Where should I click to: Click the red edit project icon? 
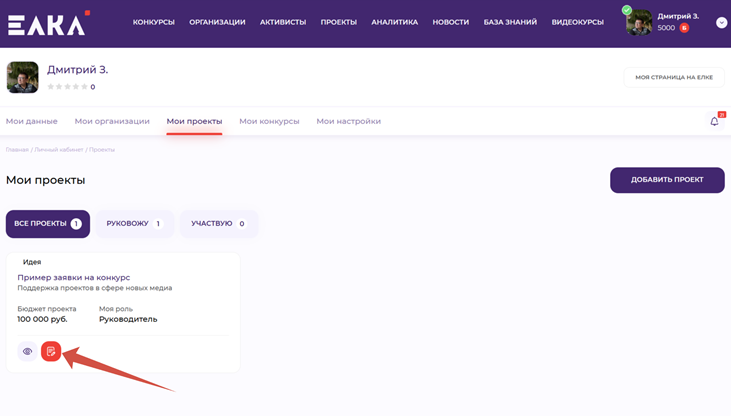pos(51,351)
